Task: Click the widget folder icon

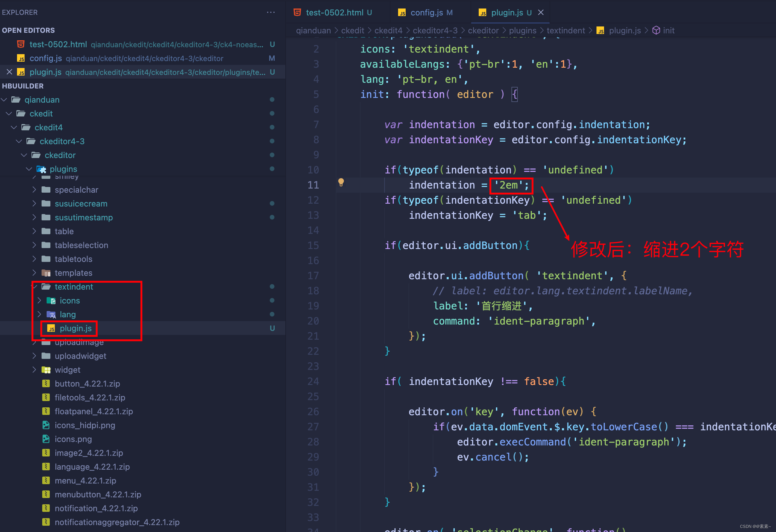Action: (x=46, y=370)
